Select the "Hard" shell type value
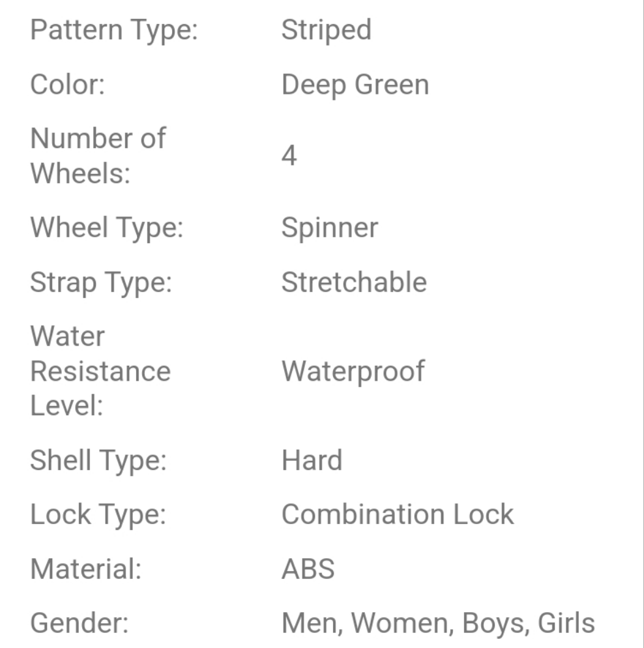Image resolution: width=644 pixels, height=648 pixels. (x=312, y=460)
